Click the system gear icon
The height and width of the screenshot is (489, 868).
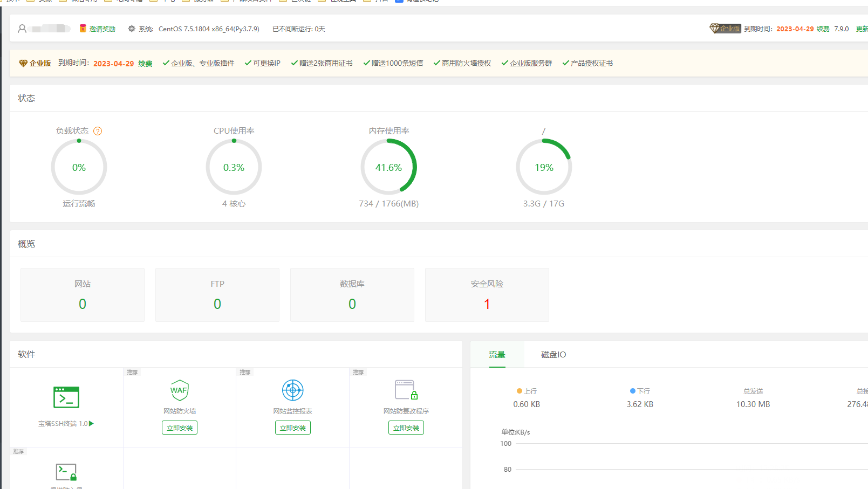coord(132,29)
